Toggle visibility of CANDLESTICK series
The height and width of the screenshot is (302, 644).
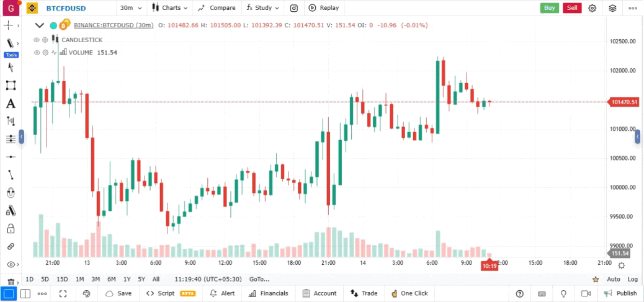pos(37,40)
